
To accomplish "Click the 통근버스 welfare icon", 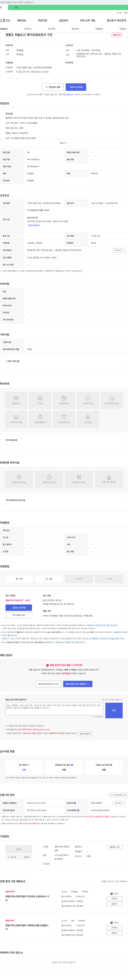I will coord(16,400).
